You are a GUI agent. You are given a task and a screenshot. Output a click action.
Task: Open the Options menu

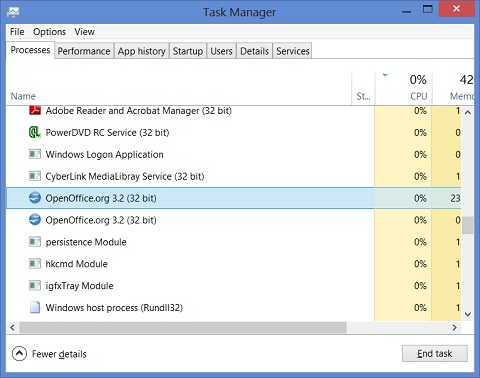pyautogui.click(x=49, y=32)
